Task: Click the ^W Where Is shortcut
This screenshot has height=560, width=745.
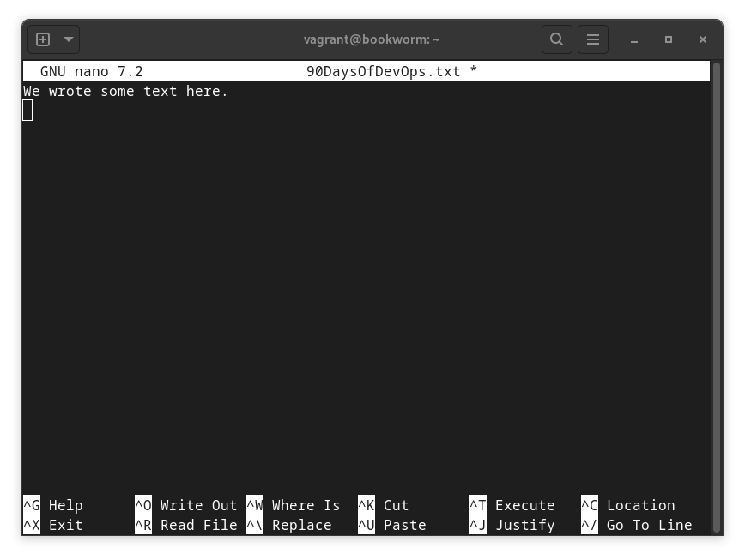Action: (x=294, y=505)
